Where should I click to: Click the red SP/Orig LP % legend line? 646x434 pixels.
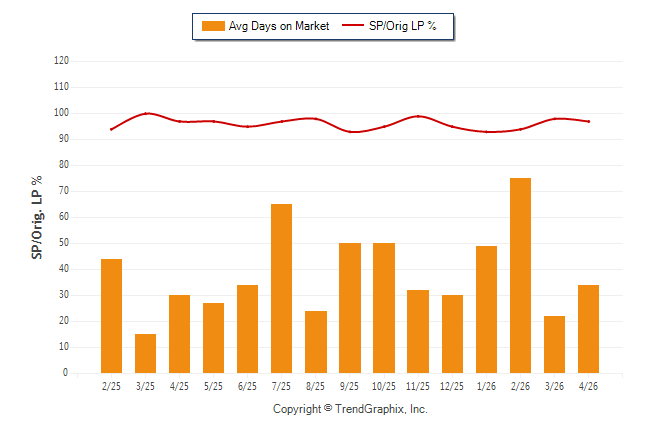click(353, 26)
